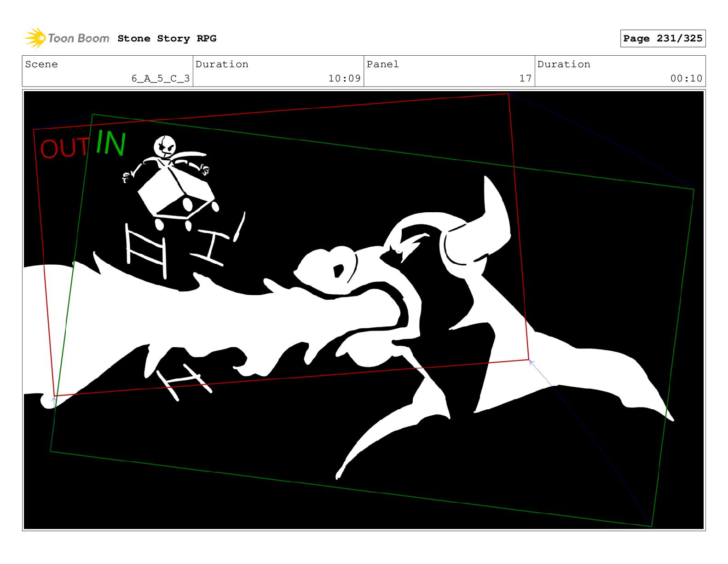Click the green 'IN' camera label
This screenshot has width=728, height=564.
tap(111, 143)
